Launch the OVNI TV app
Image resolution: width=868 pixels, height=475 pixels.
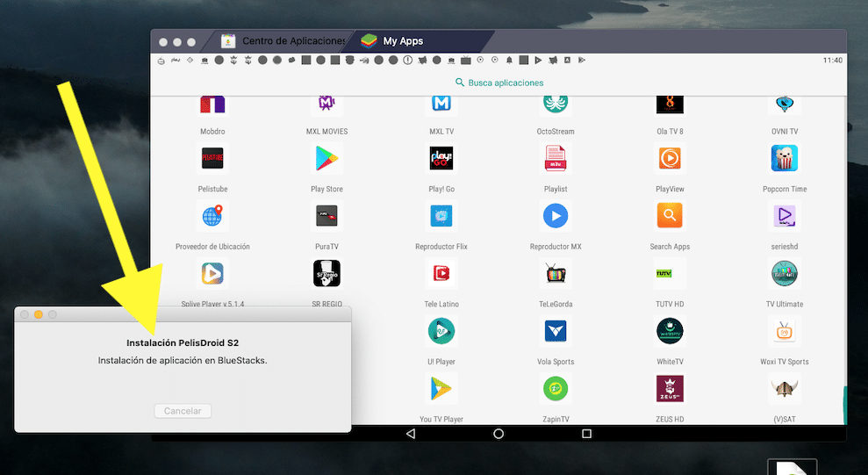coord(785,104)
